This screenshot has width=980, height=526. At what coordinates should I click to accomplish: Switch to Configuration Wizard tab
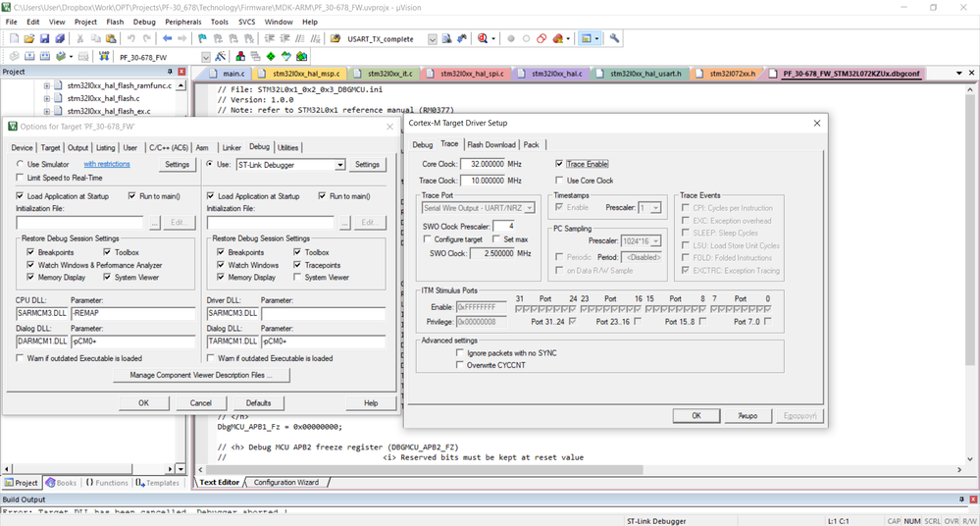click(285, 482)
